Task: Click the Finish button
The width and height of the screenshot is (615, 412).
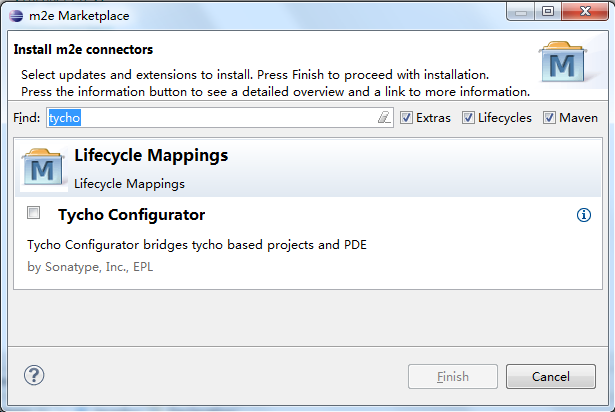Action: tap(453, 377)
